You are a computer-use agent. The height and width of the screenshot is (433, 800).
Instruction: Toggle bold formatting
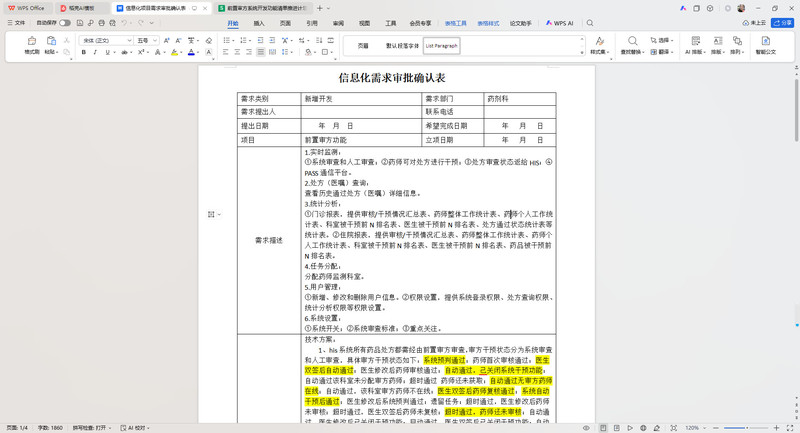tap(84, 52)
